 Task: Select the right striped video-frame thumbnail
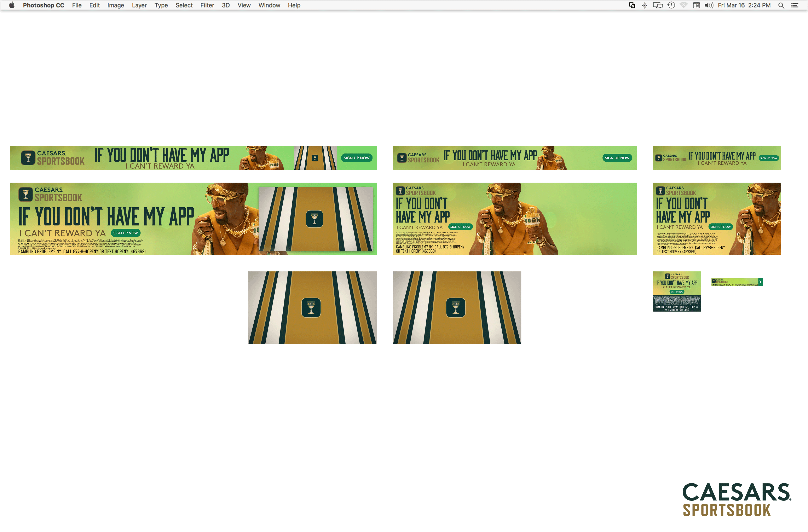pyautogui.click(x=457, y=308)
